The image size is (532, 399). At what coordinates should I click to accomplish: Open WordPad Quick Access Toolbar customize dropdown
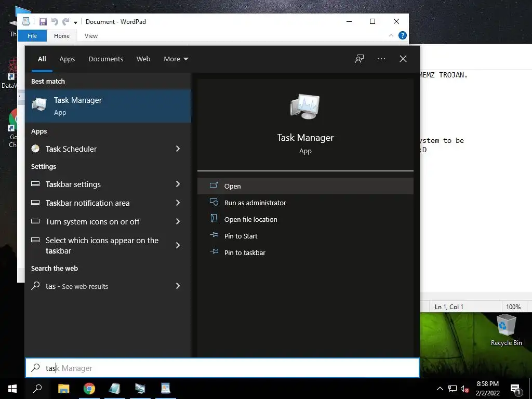pos(75,22)
